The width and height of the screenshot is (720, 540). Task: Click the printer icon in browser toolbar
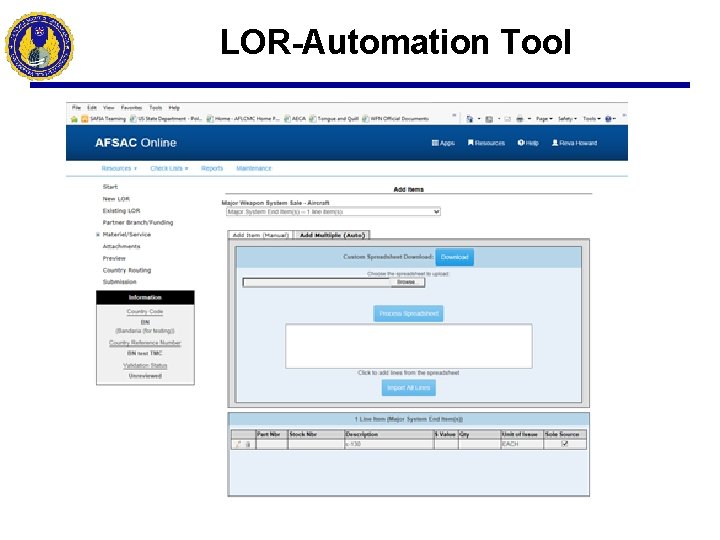coord(519,119)
